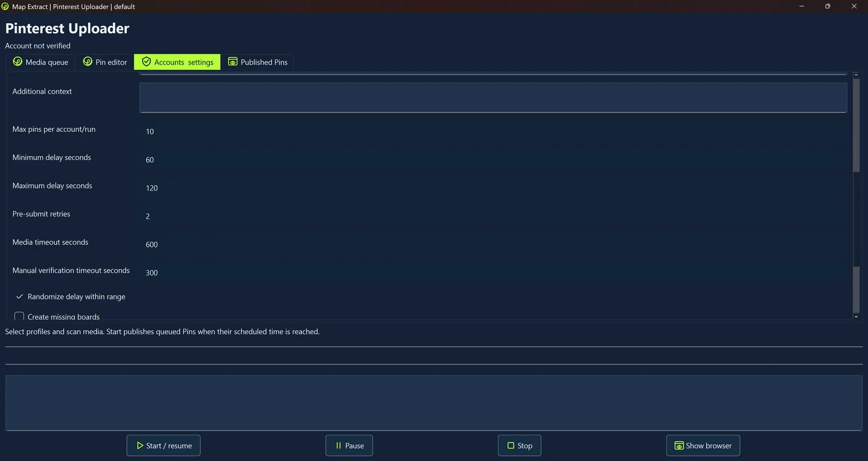This screenshot has width=868, height=461.
Task: Restore down the application window
Action: click(x=828, y=7)
